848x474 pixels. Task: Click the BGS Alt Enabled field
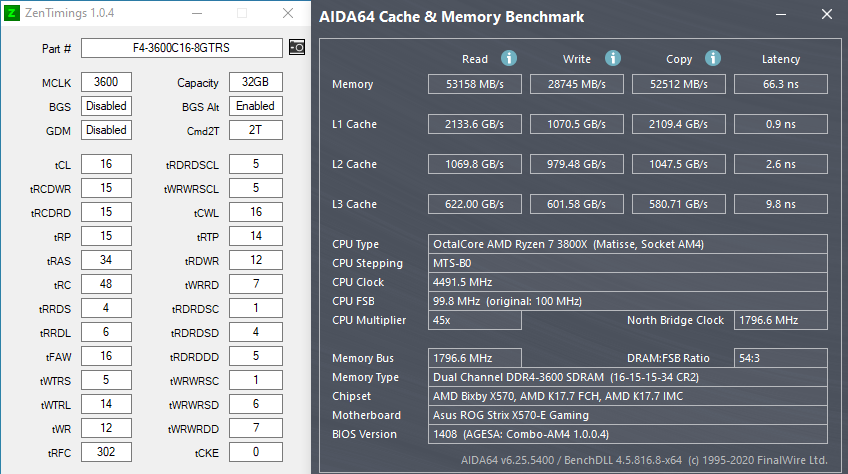coord(255,106)
